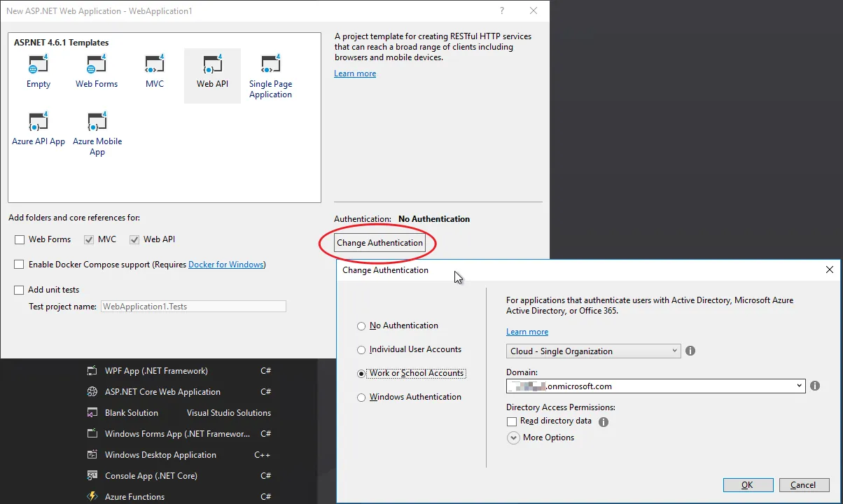Screen dimensions: 843x504
Task: Click the Change Authentication button
Action: pos(379,243)
